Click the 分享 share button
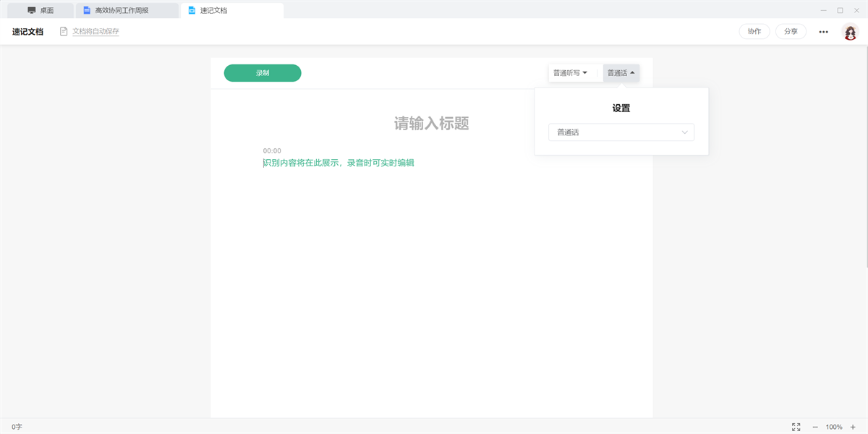The width and height of the screenshot is (868, 434). click(x=791, y=32)
